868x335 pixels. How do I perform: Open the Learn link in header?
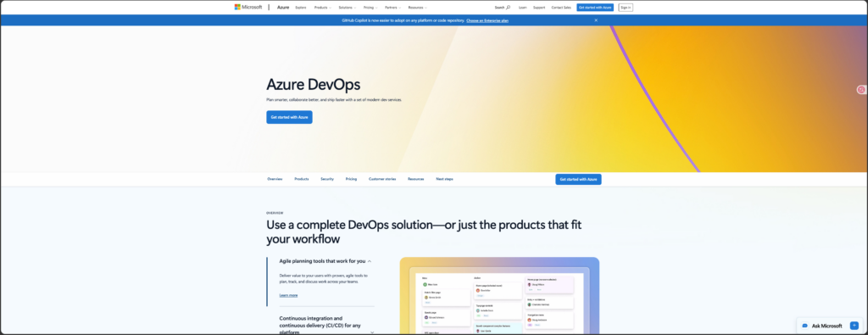(522, 8)
